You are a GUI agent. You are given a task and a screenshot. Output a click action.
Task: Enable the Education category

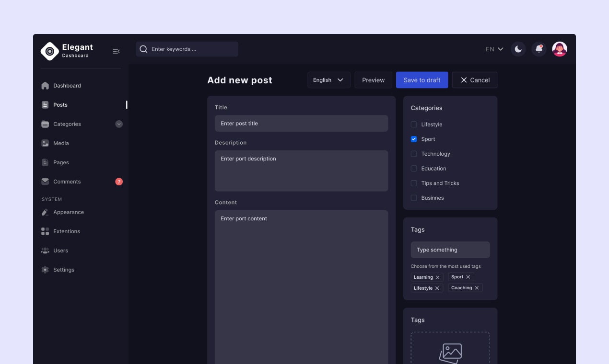(x=414, y=168)
